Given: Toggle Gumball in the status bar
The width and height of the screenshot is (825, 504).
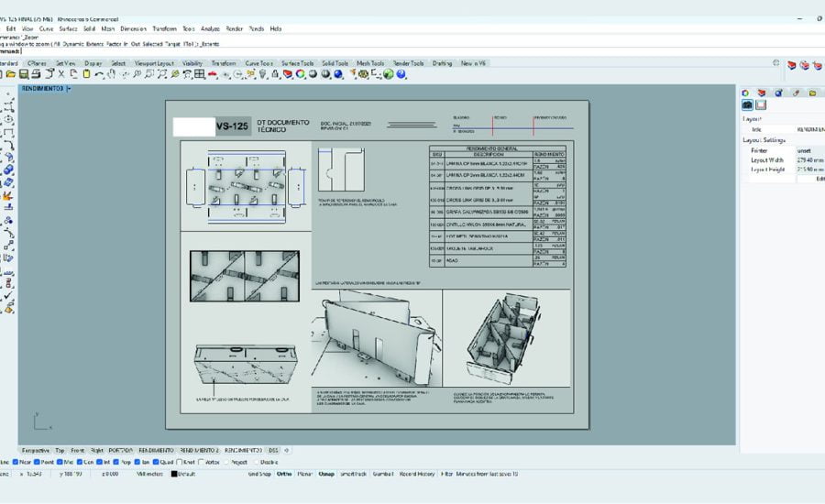Looking at the screenshot, I should [383, 474].
